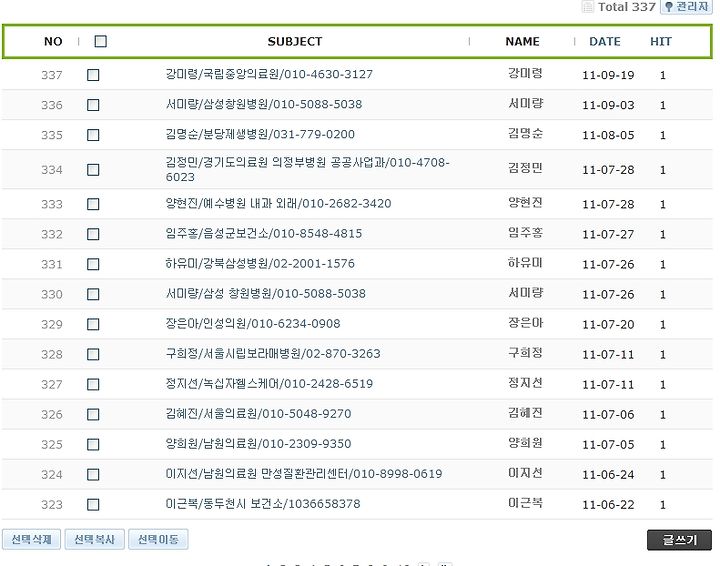Toggle the select-all checkbox in header
The image size is (720, 566).
coord(101,41)
